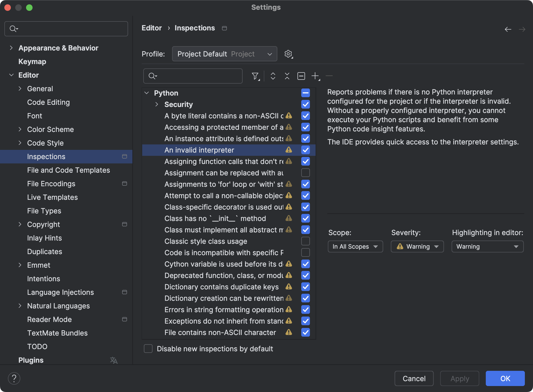This screenshot has height=392, width=533.
Task: Click the settings search magnifier icon
Action: point(14,29)
